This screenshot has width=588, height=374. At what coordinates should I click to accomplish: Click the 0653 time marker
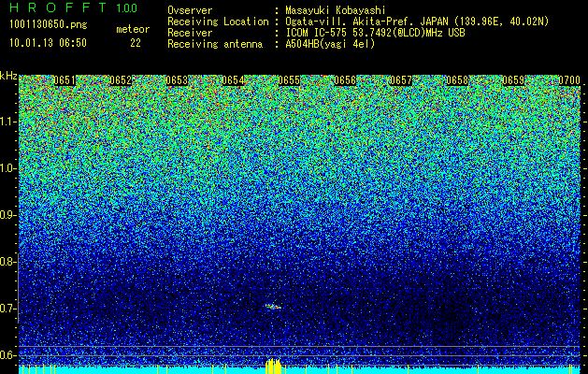(177, 80)
